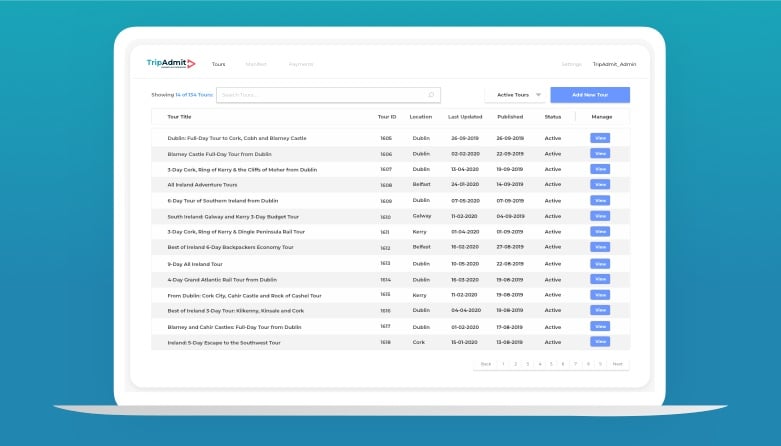The height and width of the screenshot is (446, 781).
Task: View 9-Day All Ireland Tour
Action: click(x=600, y=264)
